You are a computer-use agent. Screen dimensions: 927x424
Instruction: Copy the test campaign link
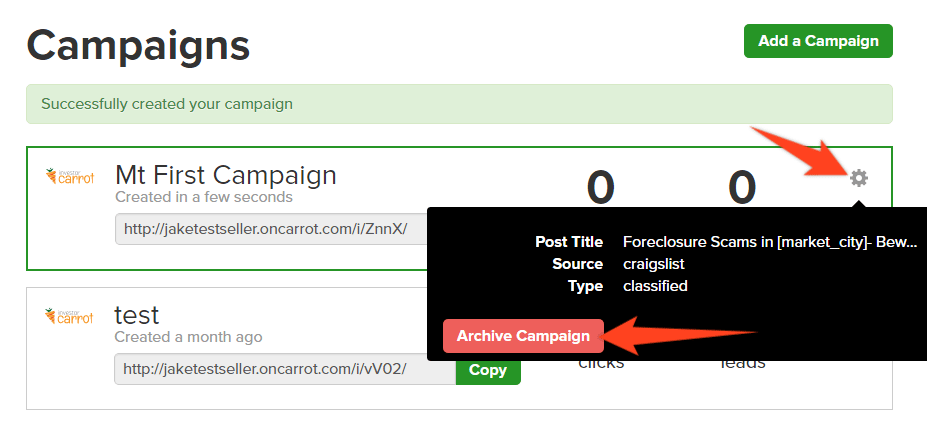[x=488, y=370]
